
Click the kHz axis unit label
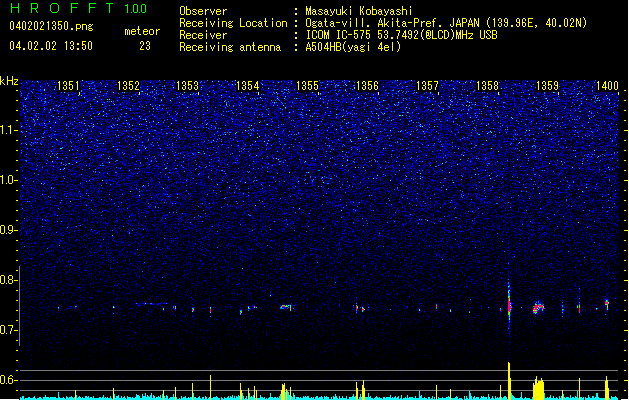click(x=9, y=81)
